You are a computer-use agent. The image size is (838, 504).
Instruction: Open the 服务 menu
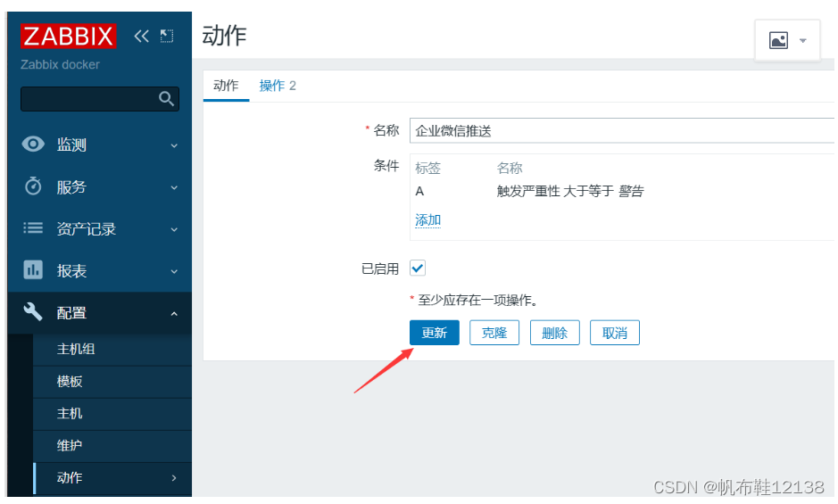100,186
